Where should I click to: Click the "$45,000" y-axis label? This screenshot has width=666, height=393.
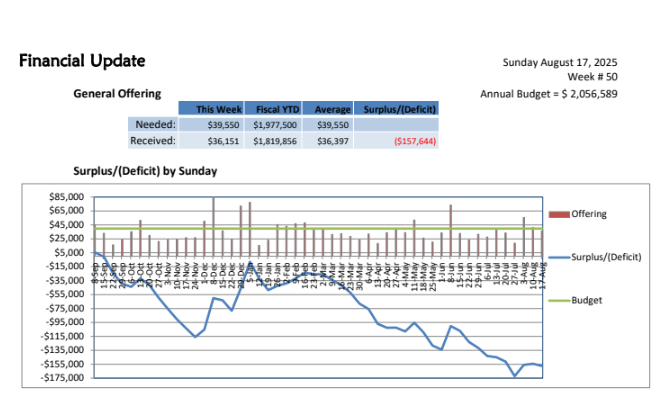[x=66, y=225]
